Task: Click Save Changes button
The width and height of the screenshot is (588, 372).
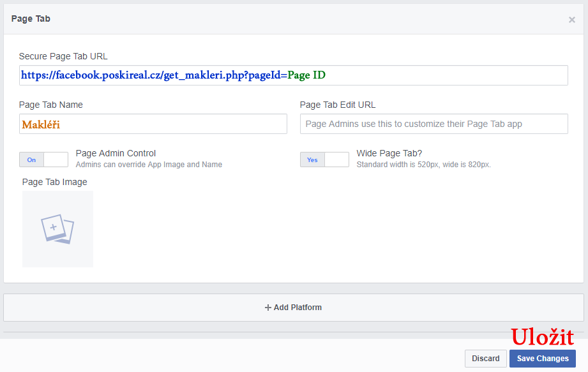Action: click(542, 359)
